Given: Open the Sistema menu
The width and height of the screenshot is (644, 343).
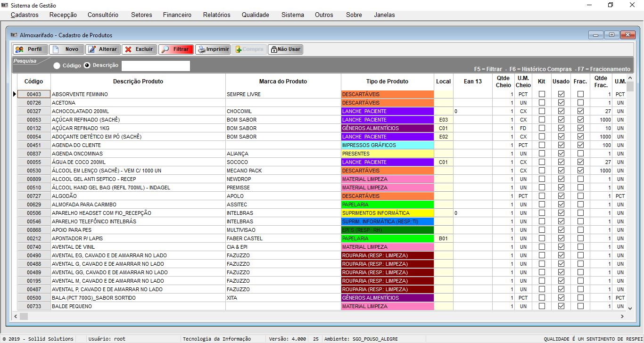Looking at the screenshot, I should pos(293,15).
